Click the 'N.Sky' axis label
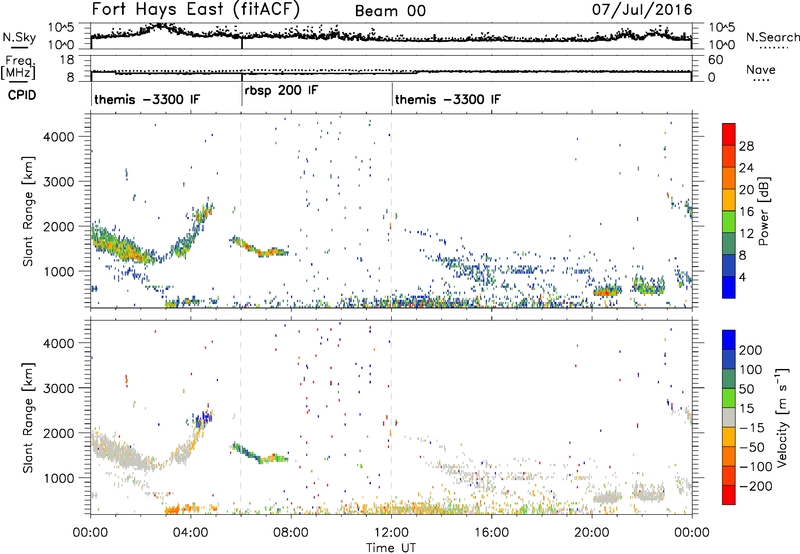The height and width of the screenshot is (554, 800). coord(19,37)
